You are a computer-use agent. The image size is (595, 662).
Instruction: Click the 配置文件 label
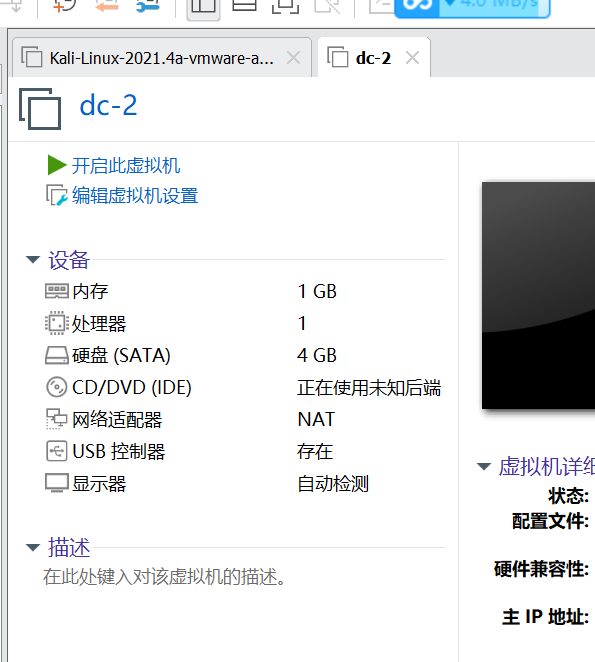tap(550, 521)
